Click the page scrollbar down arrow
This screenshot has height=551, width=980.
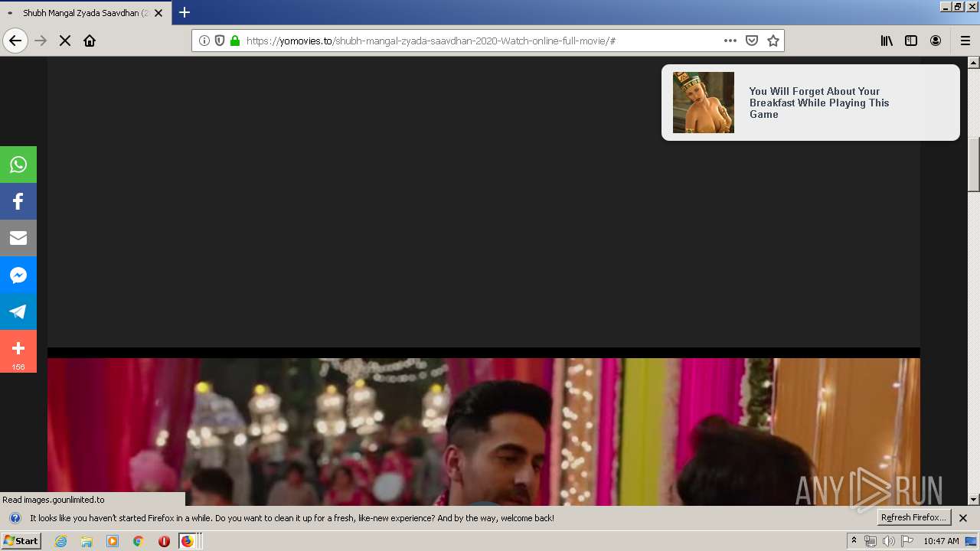coord(974,499)
